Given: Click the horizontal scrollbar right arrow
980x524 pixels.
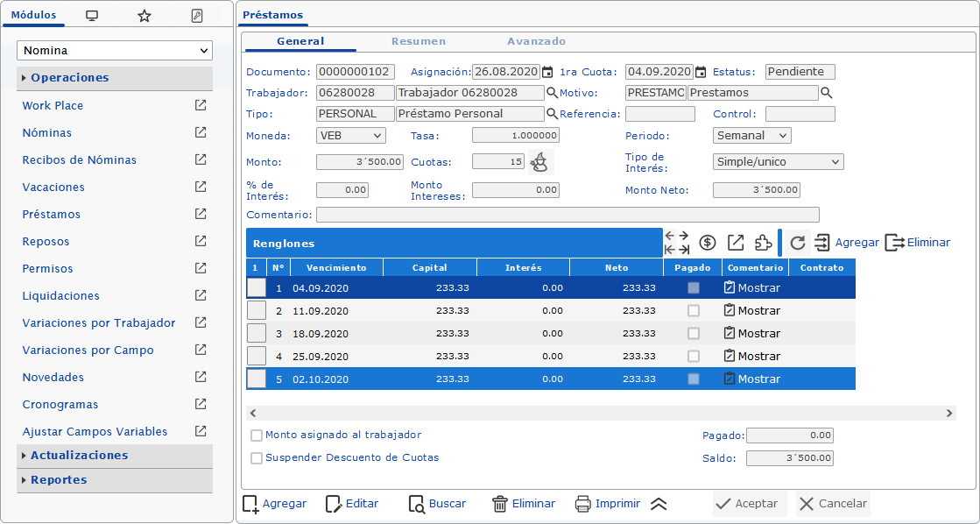Looking at the screenshot, I should pos(949,414).
